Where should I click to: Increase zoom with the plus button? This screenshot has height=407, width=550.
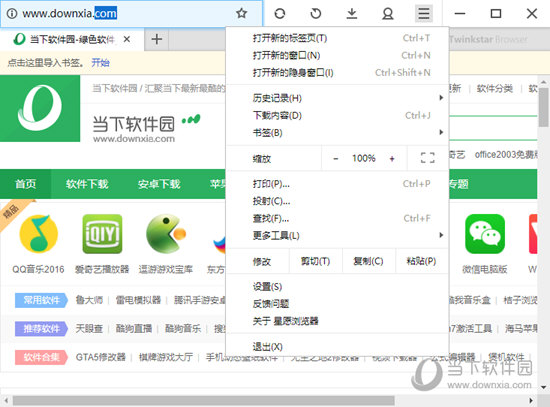[392, 159]
